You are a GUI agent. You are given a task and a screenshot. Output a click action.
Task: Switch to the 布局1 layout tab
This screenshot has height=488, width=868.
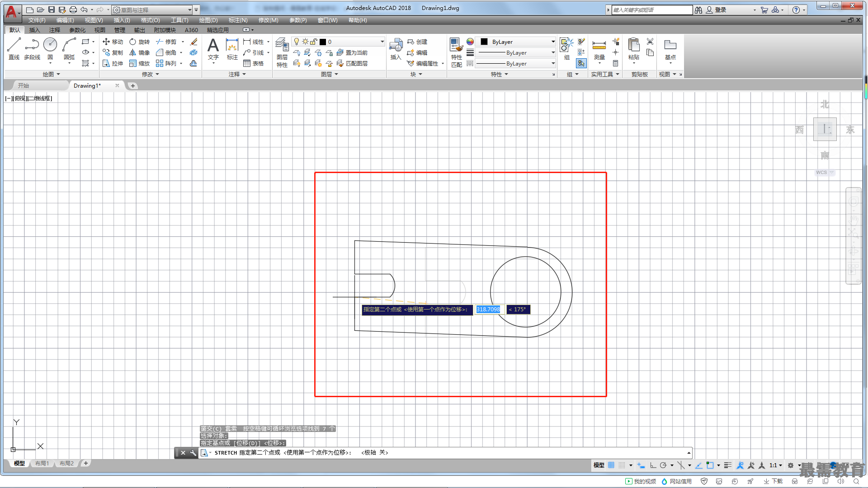coord(42,463)
